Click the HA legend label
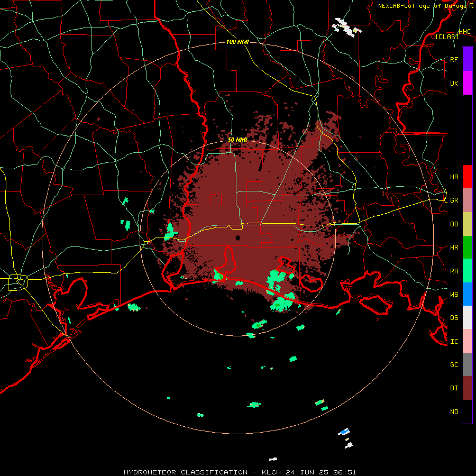Screen dimensions: 476x476 tap(454, 177)
